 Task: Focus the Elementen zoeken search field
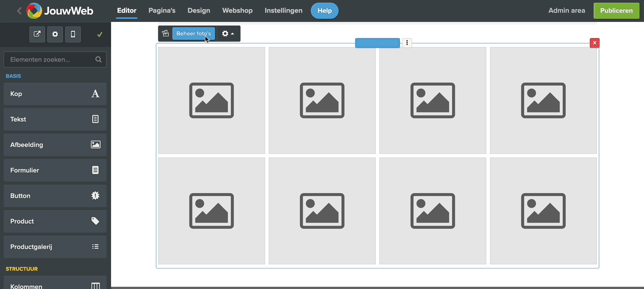point(55,59)
